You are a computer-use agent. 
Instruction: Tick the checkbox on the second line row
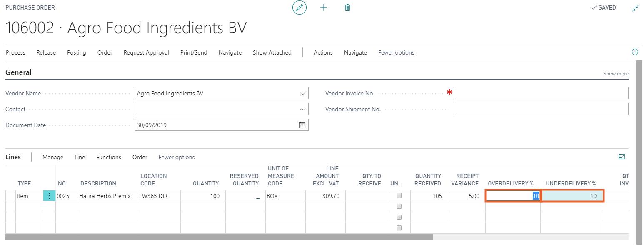pyautogui.click(x=399, y=206)
